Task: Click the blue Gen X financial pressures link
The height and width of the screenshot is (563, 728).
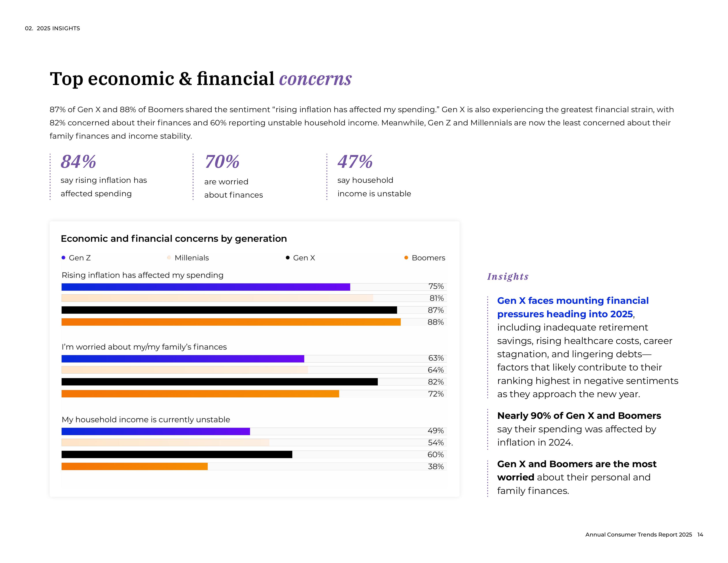Action: [x=572, y=307]
